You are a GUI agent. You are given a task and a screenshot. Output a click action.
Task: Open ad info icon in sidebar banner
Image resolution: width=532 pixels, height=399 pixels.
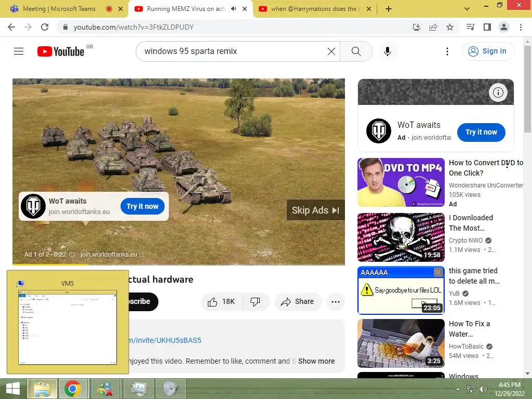(498, 92)
